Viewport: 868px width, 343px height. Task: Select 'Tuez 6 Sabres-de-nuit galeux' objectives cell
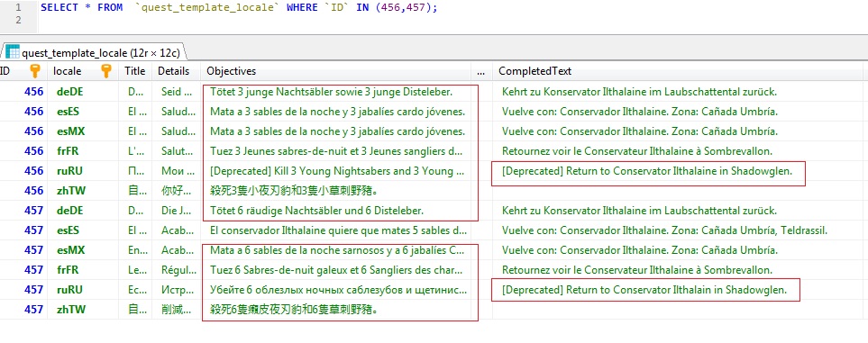[x=335, y=270]
